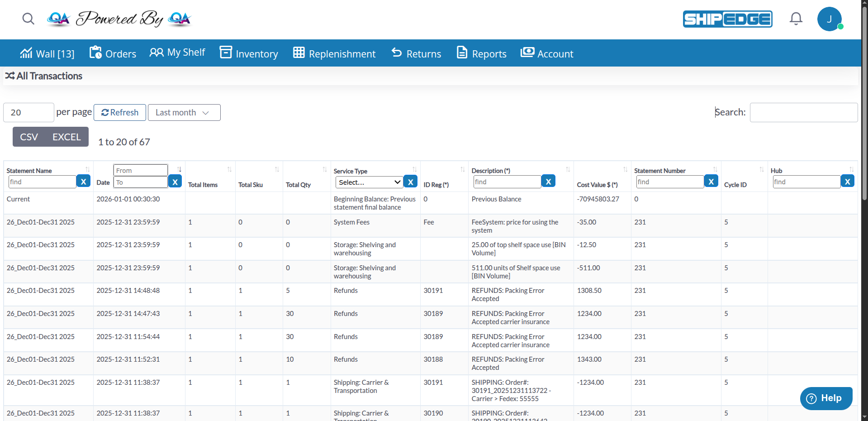Screen dimensions: 868x421
Task: Open the Help chat button
Action: (826, 398)
